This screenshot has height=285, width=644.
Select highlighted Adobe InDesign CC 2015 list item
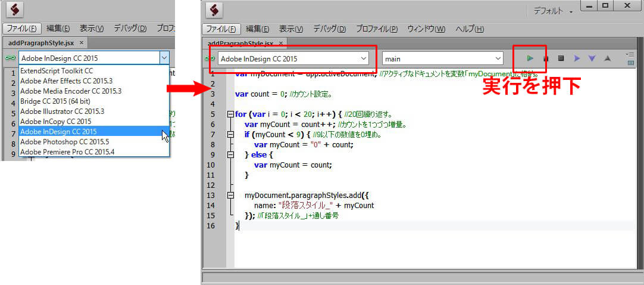(94, 132)
